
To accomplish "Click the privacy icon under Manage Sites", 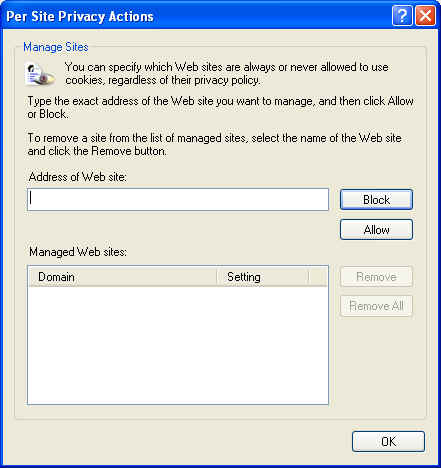I will (x=40, y=74).
